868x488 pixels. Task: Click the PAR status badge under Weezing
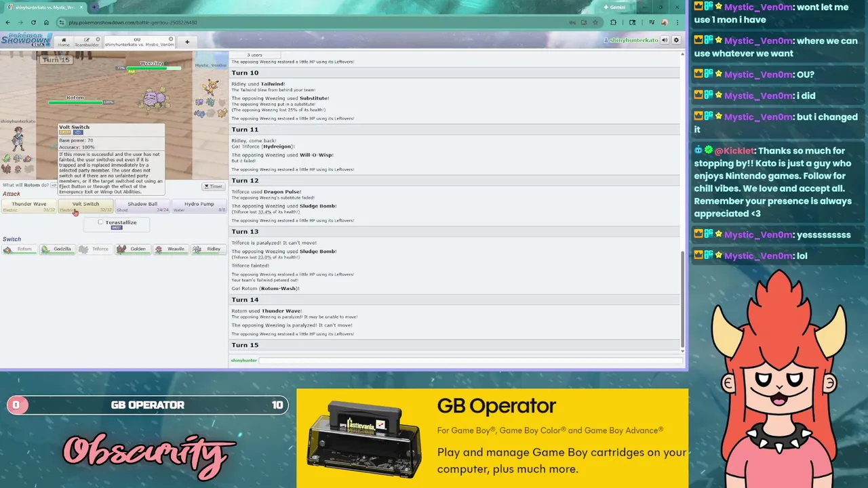(132, 71)
